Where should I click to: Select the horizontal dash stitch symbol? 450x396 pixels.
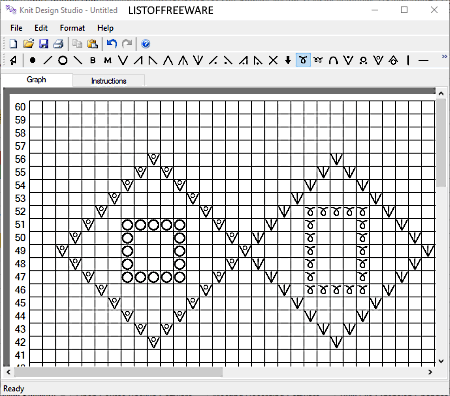423,60
